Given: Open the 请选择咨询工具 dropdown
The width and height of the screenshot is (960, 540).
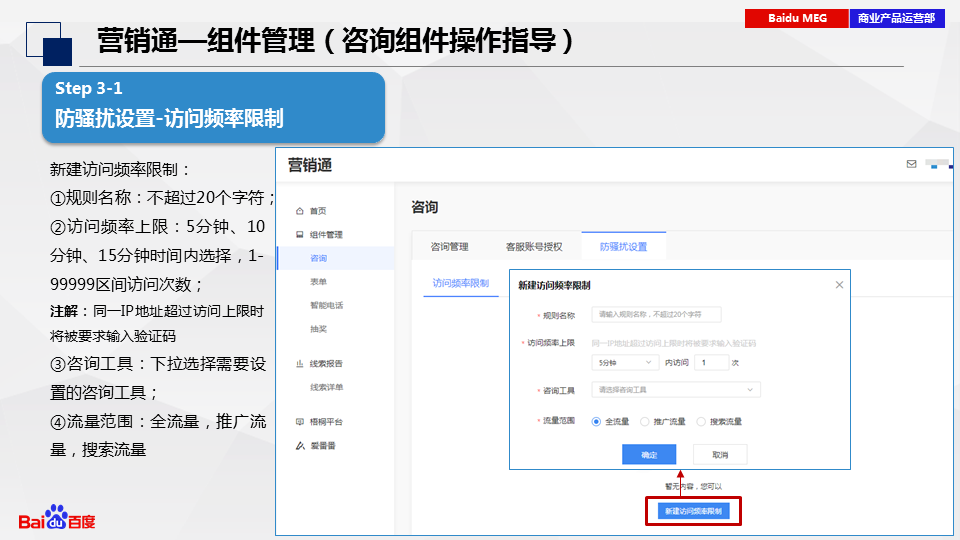Looking at the screenshot, I should pyautogui.click(x=676, y=390).
